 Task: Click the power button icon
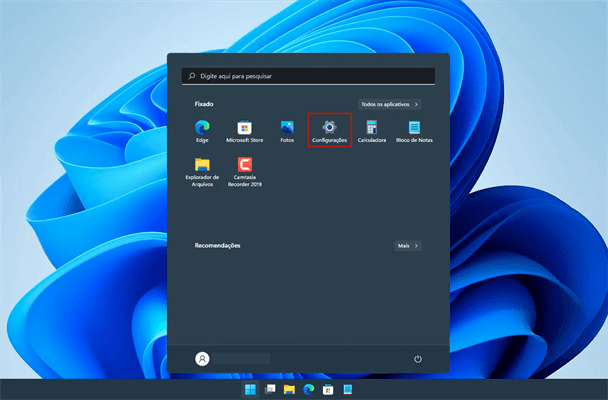click(x=417, y=359)
